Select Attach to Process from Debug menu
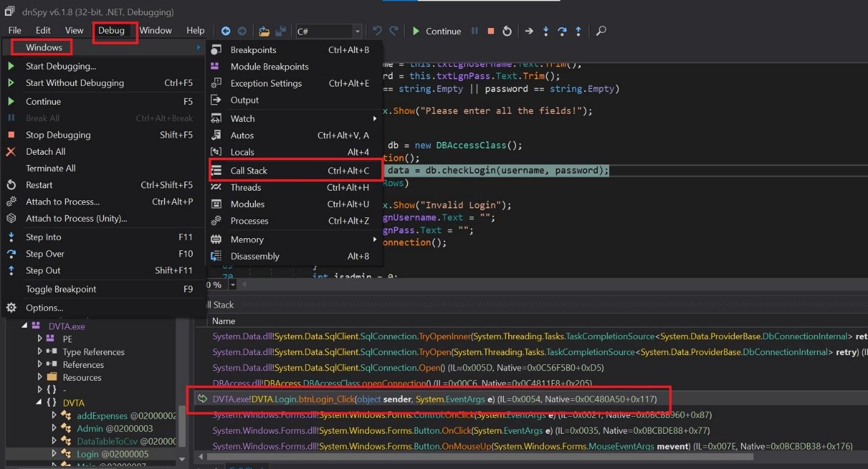The image size is (868, 469). 63,202
